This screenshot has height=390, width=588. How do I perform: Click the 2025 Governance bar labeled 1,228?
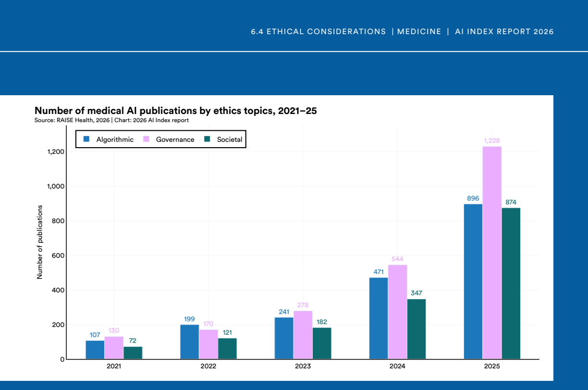pyautogui.click(x=492, y=253)
